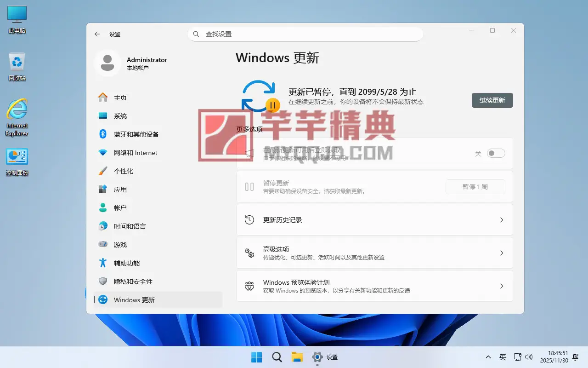Click the Accessibility figure icon
588x368 pixels.
coord(103,263)
